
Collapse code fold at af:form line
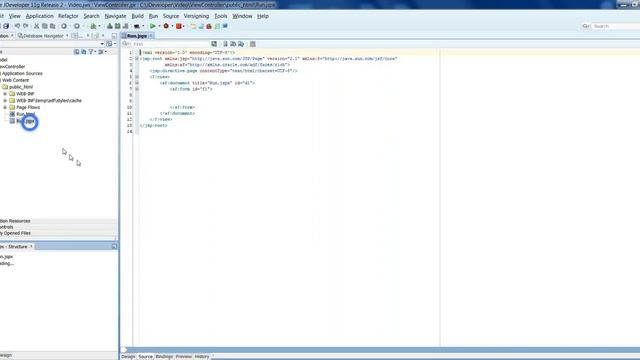[x=137, y=89]
